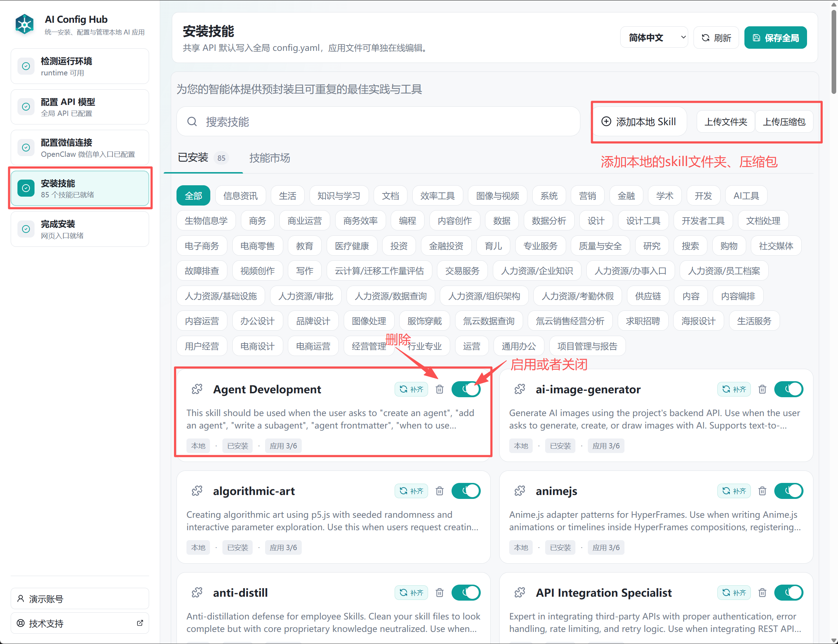This screenshot has width=838, height=644.
Task: Click 补齐 sync button for animejs
Action: 734,491
